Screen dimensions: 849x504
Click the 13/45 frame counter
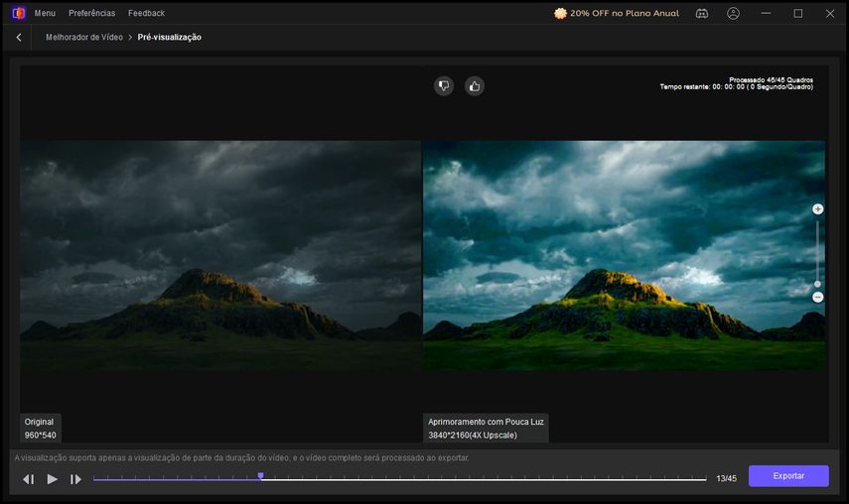[x=726, y=478]
